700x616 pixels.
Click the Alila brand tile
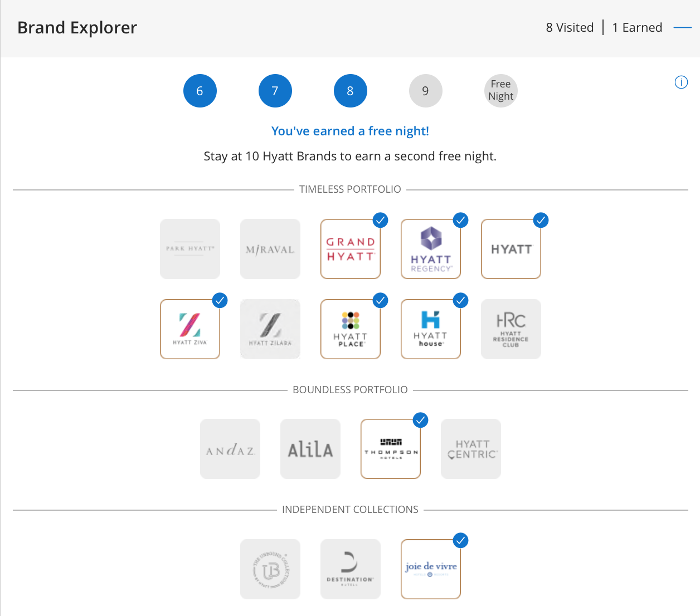(x=310, y=449)
